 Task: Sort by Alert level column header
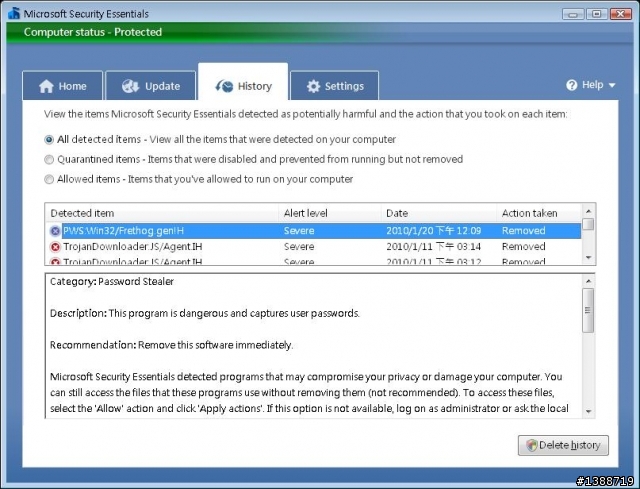coord(330,213)
